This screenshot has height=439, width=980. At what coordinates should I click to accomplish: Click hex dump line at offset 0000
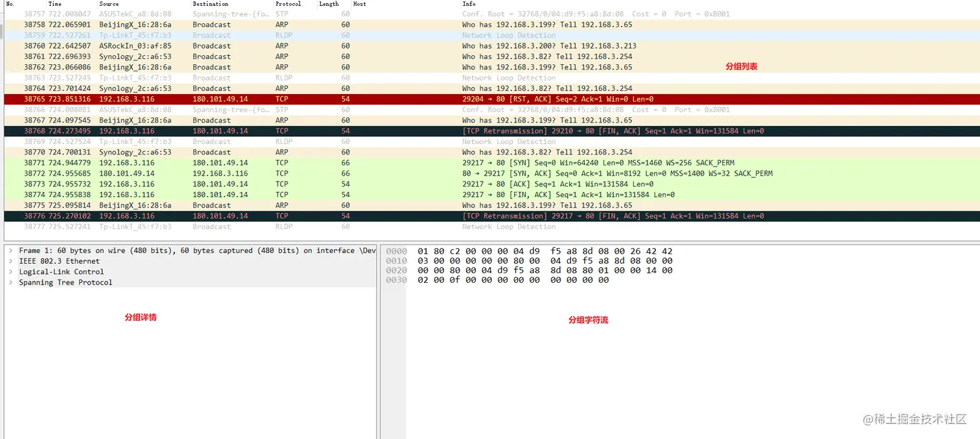(x=530, y=251)
